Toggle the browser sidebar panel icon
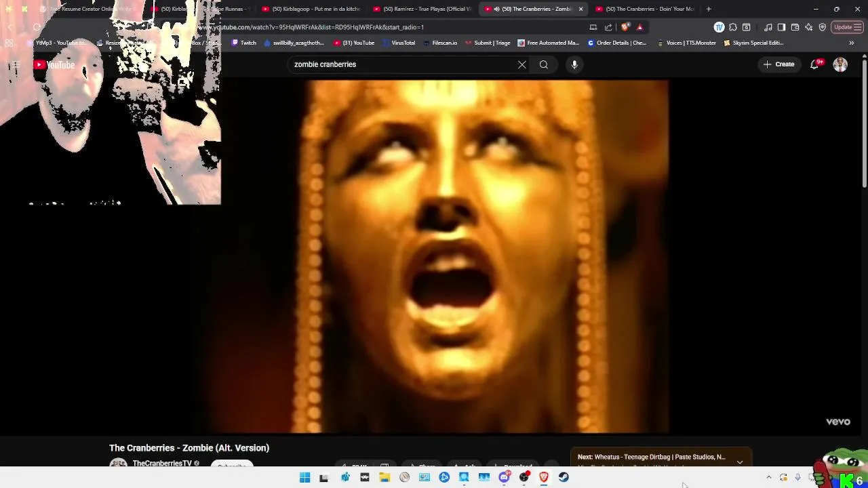 [781, 27]
